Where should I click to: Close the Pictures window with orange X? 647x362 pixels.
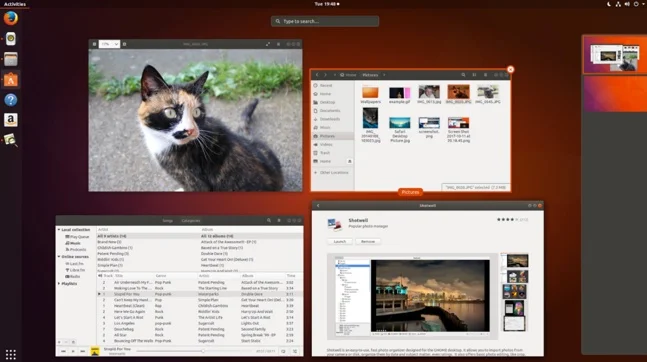[x=510, y=69]
